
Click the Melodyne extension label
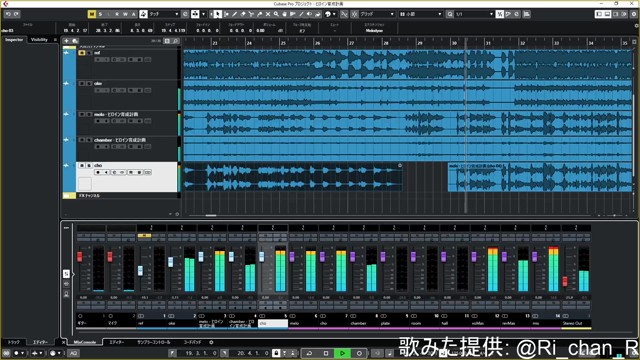(x=374, y=31)
